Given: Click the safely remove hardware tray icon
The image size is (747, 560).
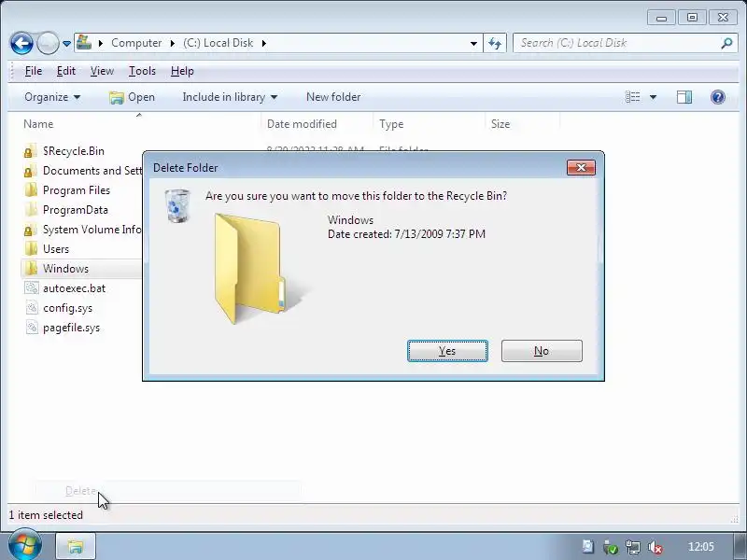Looking at the screenshot, I should click(x=610, y=547).
